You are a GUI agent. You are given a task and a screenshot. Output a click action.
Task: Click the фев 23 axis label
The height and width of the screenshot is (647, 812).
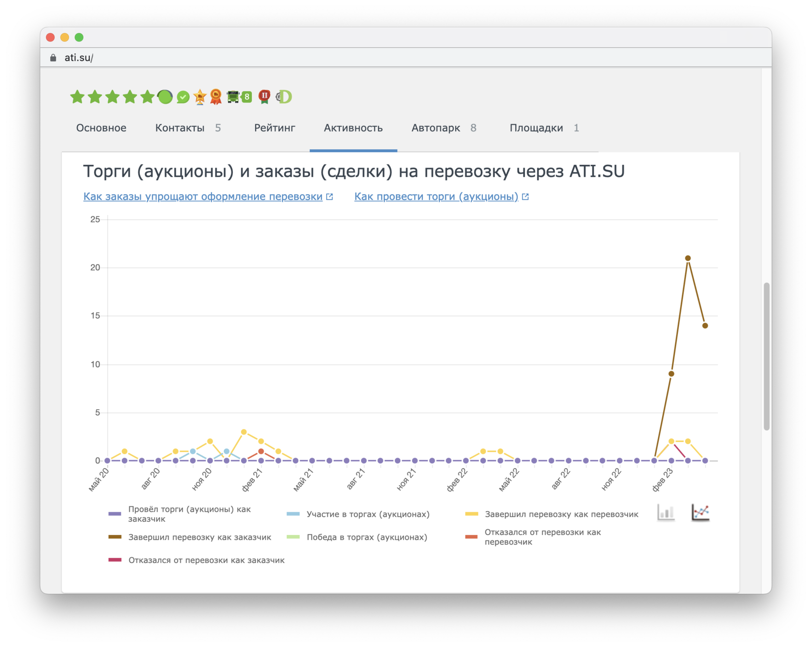pos(663,479)
